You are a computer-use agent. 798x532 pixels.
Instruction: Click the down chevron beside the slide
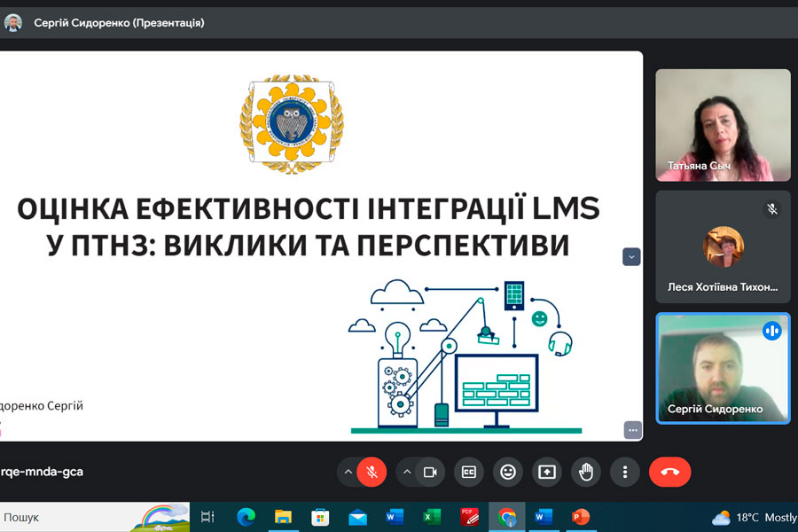point(631,256)
